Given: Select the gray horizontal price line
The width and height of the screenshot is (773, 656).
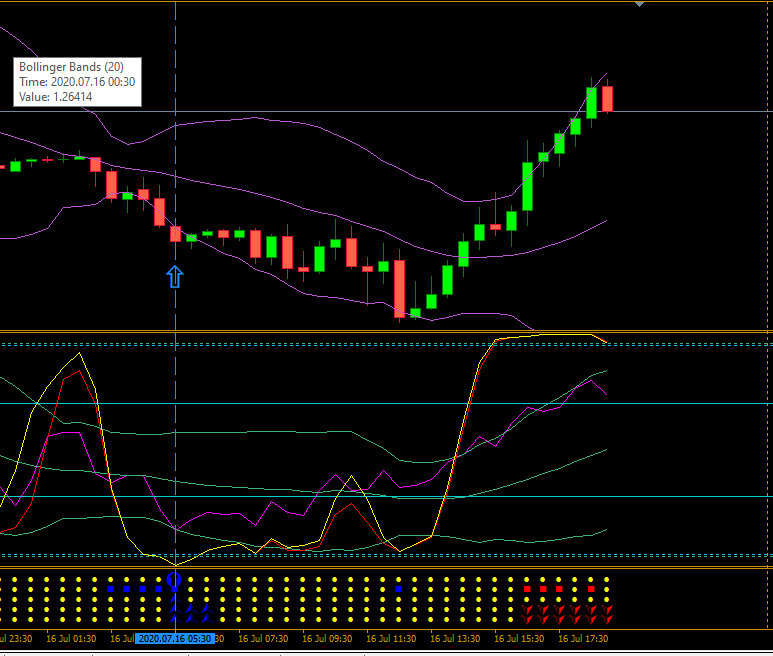Looking at the screenshot, I should click(x=385, y=112).
